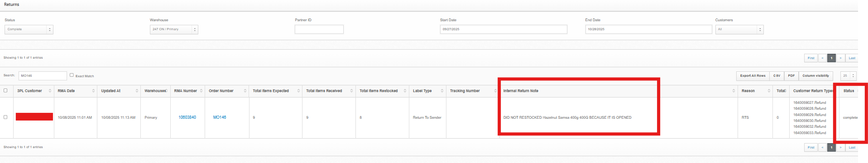
Task: Sort by the Internal Return Note column
Action: coord(619,91)
